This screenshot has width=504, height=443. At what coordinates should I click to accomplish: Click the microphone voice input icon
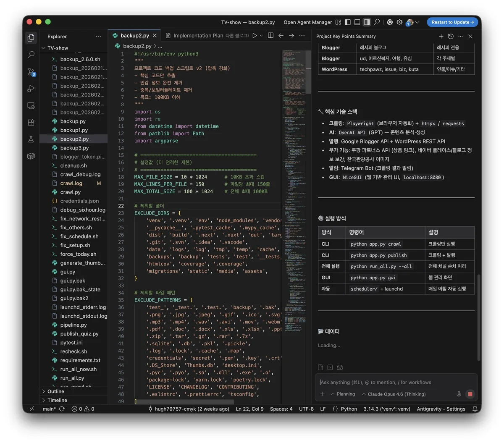pyautogui.click(x=459, y=394)
